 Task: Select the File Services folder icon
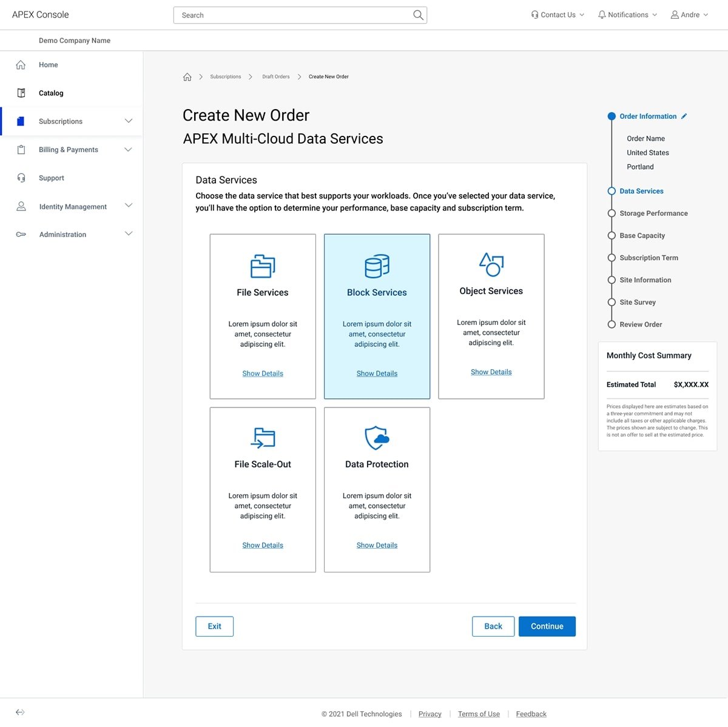(x=262, y=265)
